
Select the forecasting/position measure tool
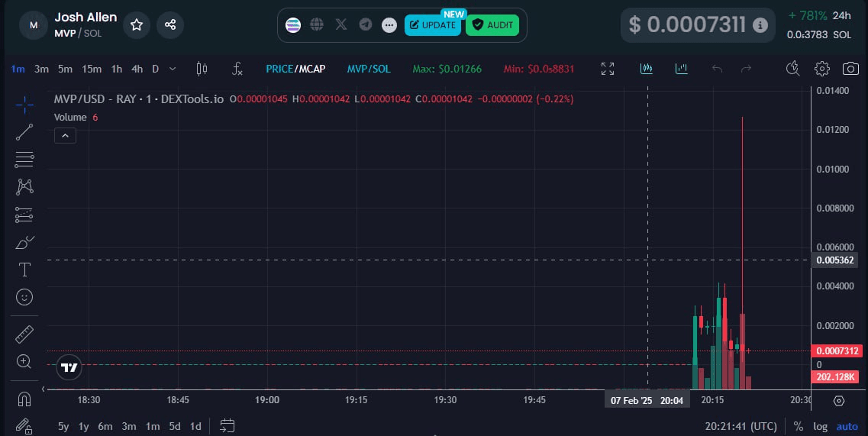point(24,215)
